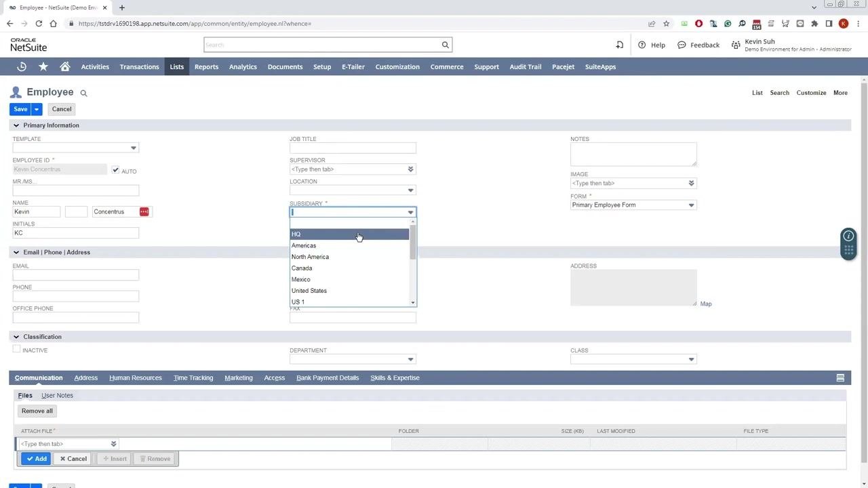Click the magnifier icon beside Employee title
The height and width of the screenshot is (488, 868).
click(x=84, y=93)
